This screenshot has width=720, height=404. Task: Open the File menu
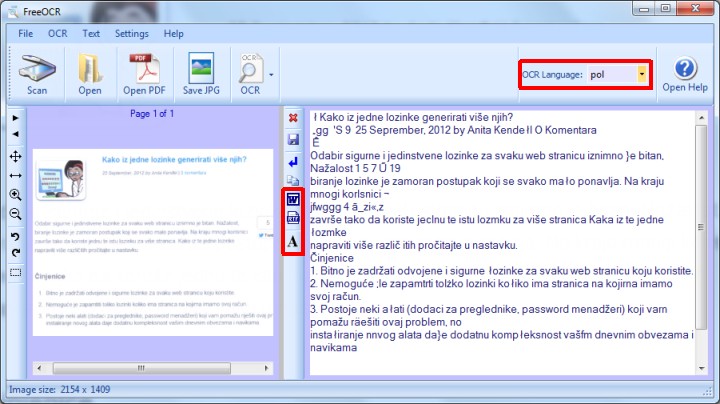25,33
